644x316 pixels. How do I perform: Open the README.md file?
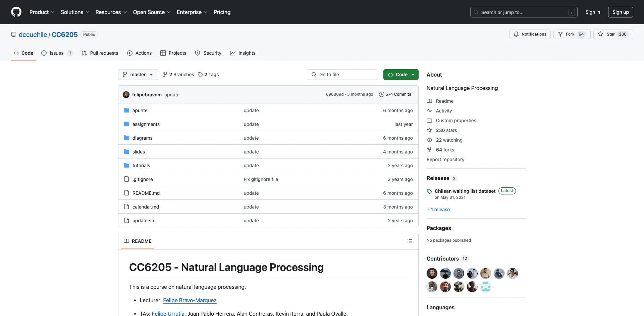[146, 193]
